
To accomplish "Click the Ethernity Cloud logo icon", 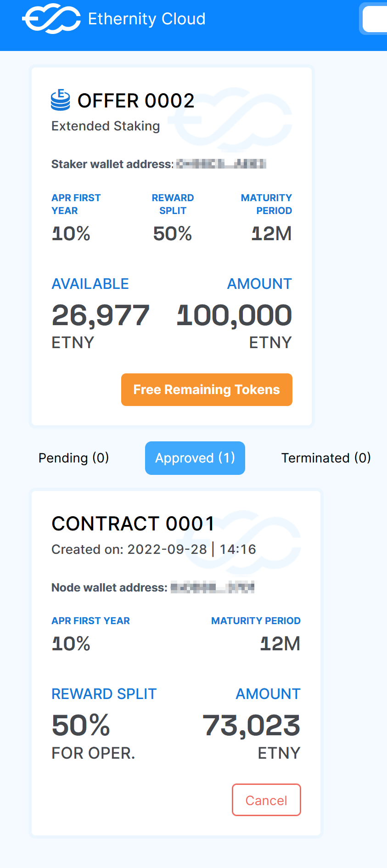I will [x=51, y=19].
